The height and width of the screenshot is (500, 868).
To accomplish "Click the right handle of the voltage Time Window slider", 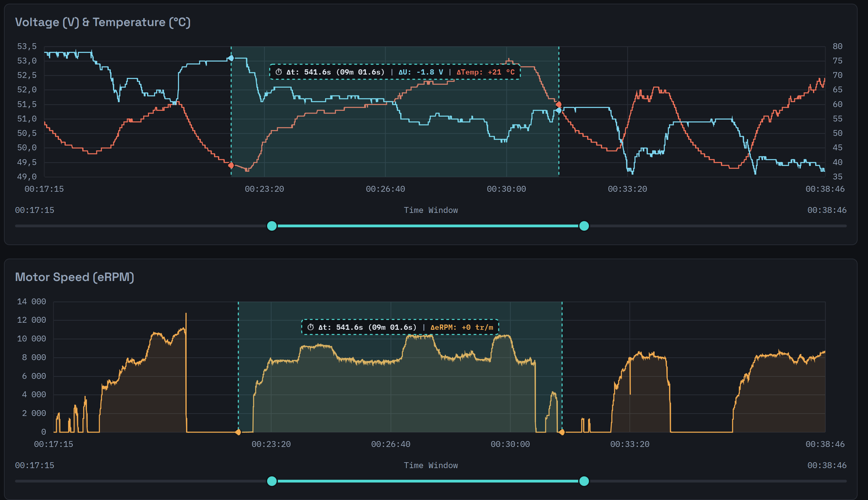I will 584,226.
